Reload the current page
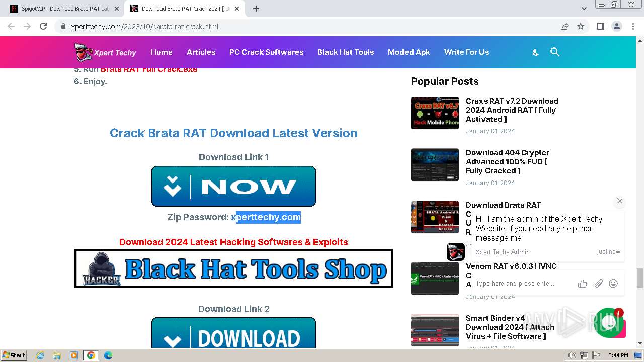 [43, 26]
